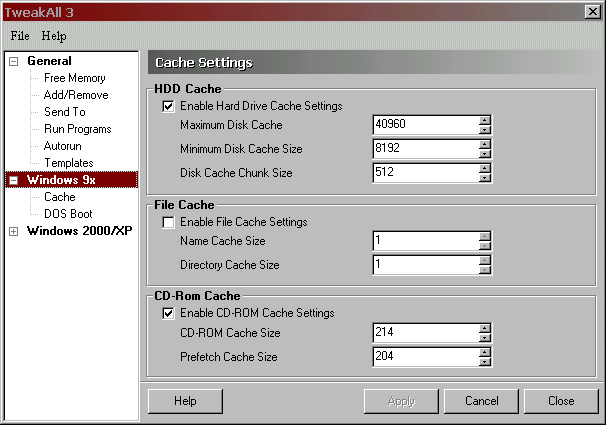Collapse the General tree node
The width and height of the screenshot is (606, 425).
click(x=14, y=61)
